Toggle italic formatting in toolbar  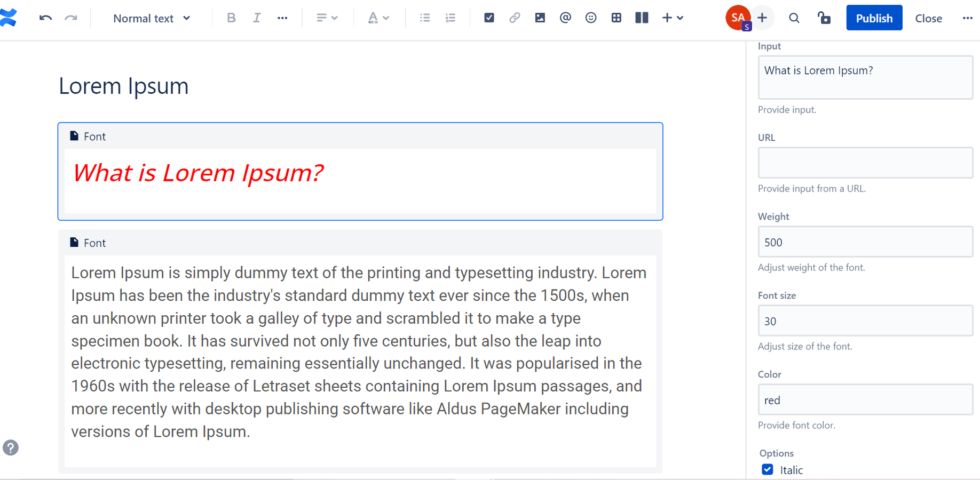(x=257, y=18)
